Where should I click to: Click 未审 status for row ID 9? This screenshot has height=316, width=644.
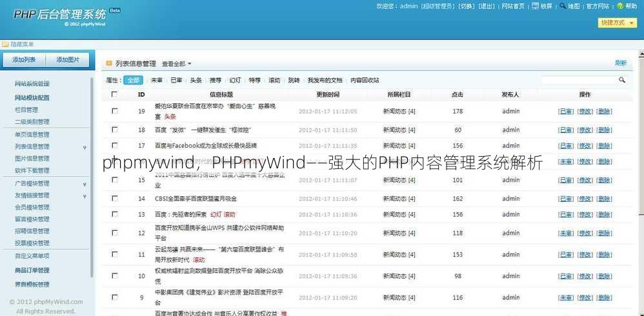tap(565, 298)
